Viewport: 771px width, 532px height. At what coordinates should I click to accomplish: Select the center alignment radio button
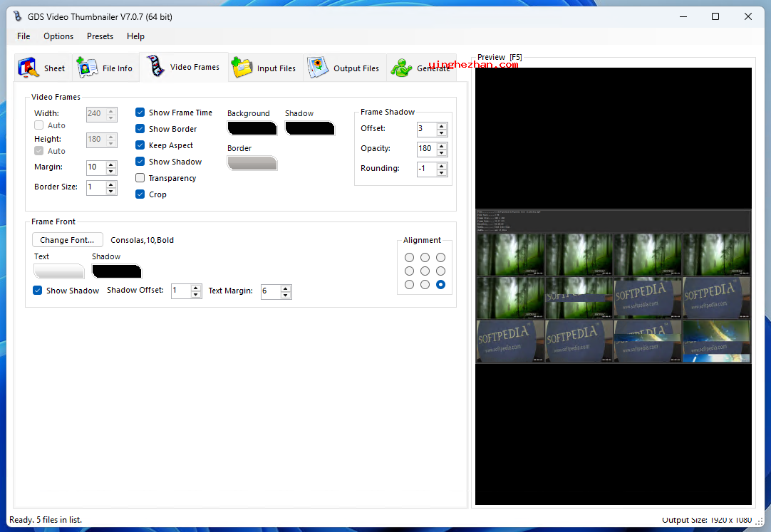(425, 271)
